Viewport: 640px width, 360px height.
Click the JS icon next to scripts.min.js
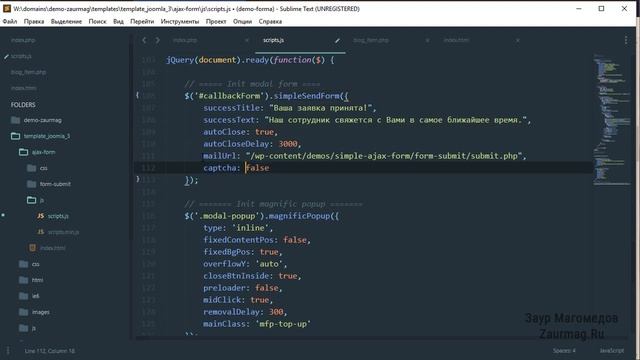(x=40, y=232)
